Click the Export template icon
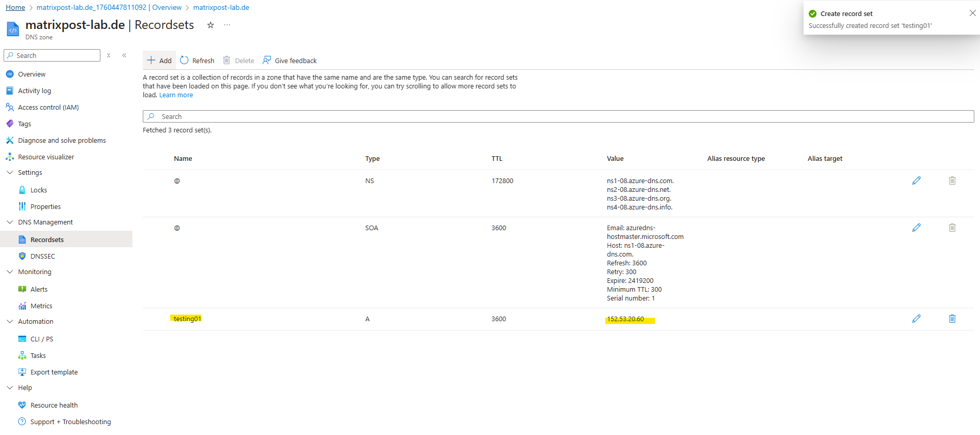 [x=22, y=372]
